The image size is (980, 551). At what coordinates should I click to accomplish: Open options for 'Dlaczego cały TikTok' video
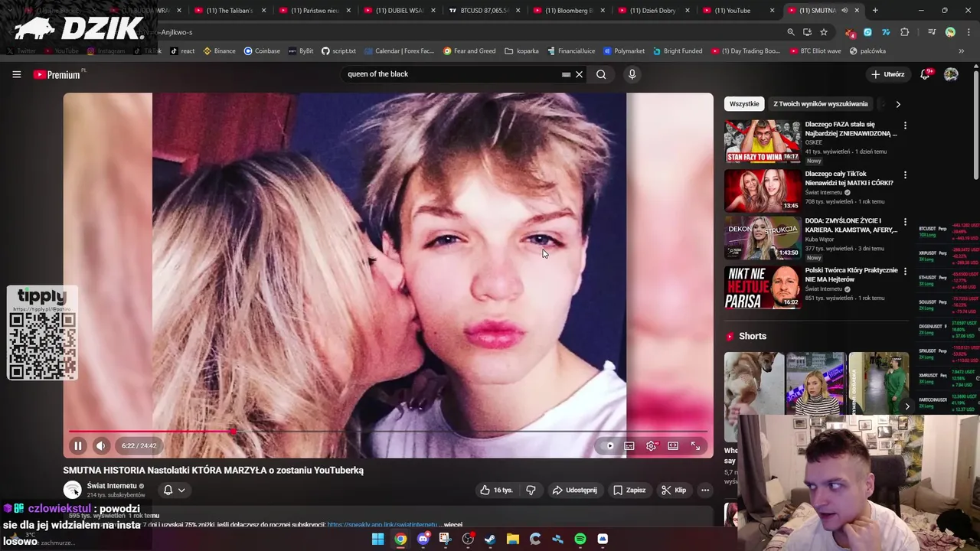click(905, 175)
